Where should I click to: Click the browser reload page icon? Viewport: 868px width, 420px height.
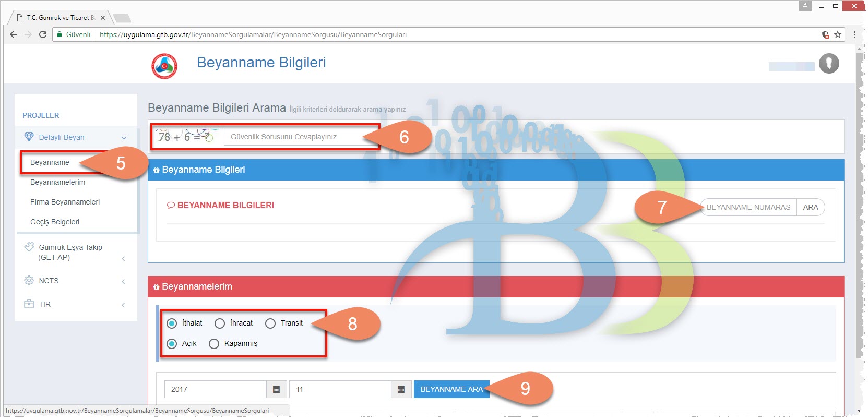tap(43, 34)
